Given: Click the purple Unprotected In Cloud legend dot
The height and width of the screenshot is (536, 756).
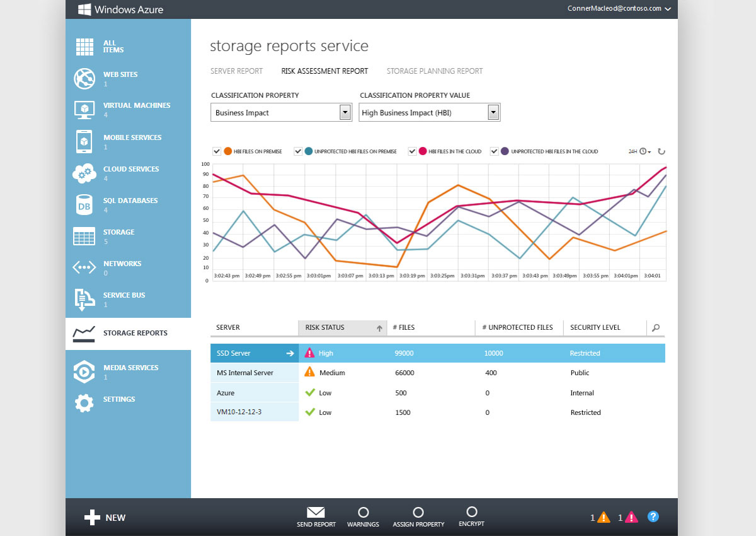Looking at the screenshot, I should pos(505,151).
